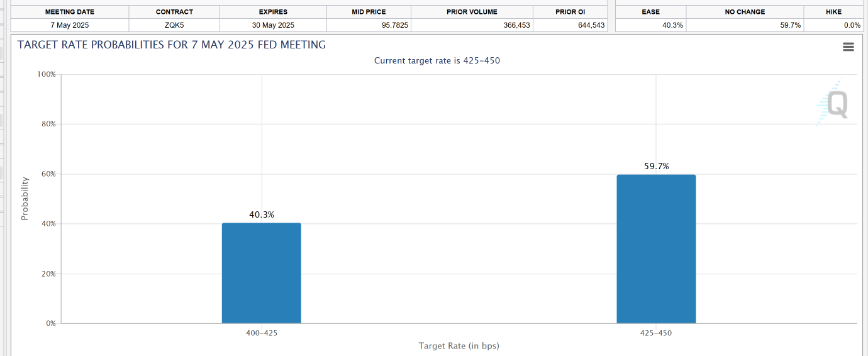Click the PRIOR OI column header

570,12
